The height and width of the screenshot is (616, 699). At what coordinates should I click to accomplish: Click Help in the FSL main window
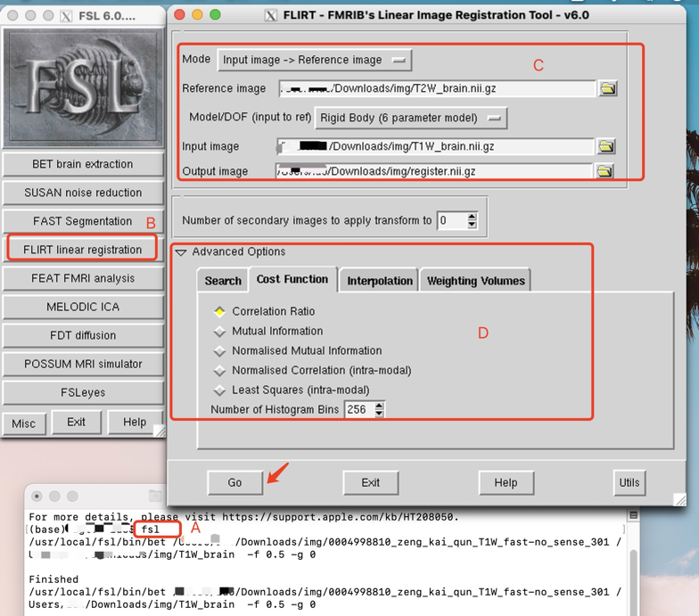[134, 422]
